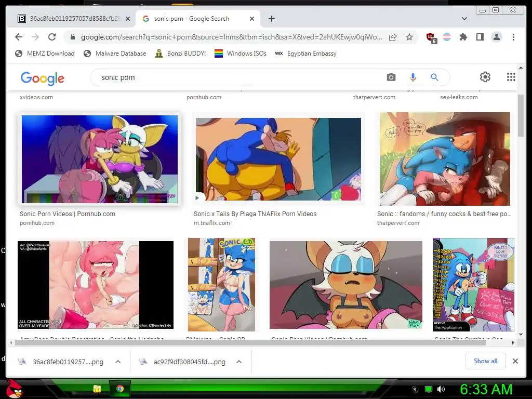
Task: Click the horizontal scrollbar right arrow
Action: coord(513,343)
